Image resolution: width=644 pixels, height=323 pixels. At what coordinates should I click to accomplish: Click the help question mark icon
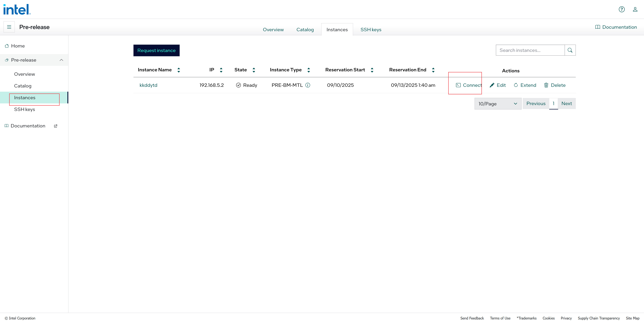point(622,10)
